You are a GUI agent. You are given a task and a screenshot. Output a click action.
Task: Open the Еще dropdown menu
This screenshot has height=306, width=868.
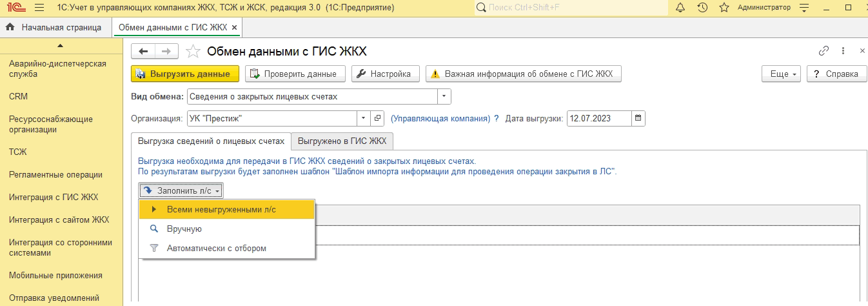point(784,74)
